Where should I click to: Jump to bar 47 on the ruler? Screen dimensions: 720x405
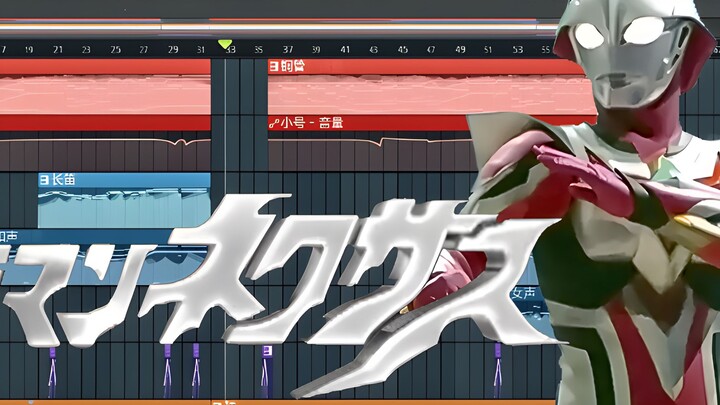[431, 50]
